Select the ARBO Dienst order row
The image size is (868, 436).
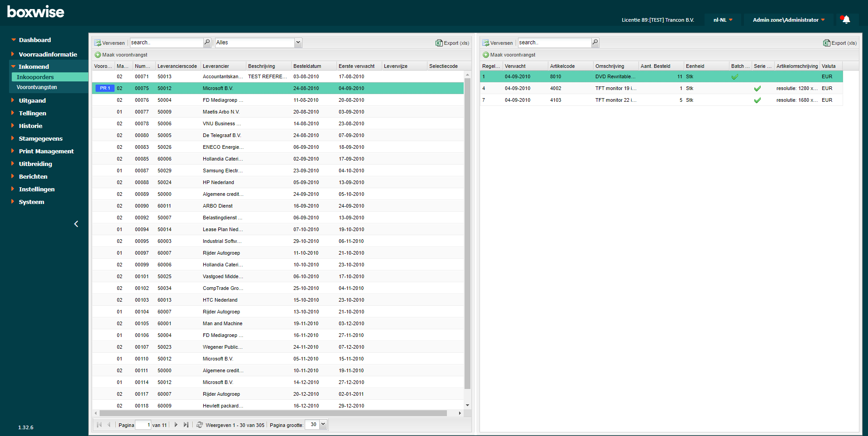click(x=278, y=206)
